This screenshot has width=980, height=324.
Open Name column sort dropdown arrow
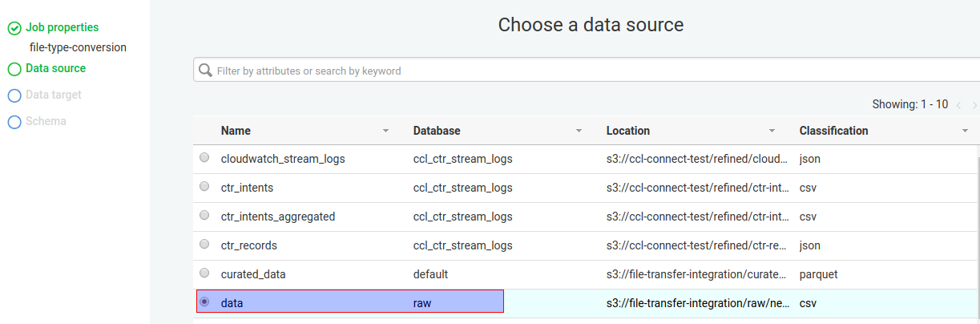pos(385,131)
